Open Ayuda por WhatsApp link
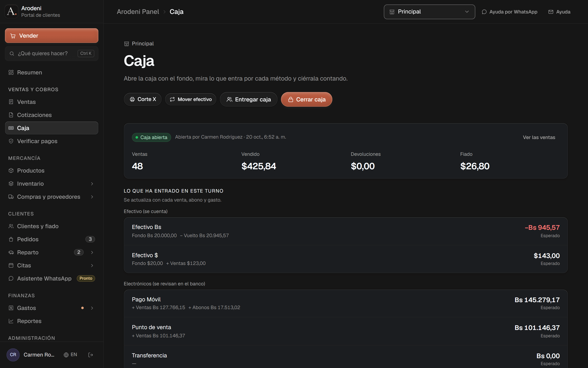The width and height of the screenshot is (588, 368). pyautogui.click(x=510, y=12)
